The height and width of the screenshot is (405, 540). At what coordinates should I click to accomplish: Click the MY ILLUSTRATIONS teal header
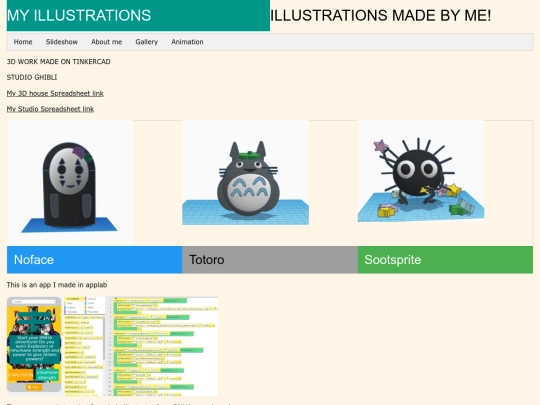coord(138,15)
